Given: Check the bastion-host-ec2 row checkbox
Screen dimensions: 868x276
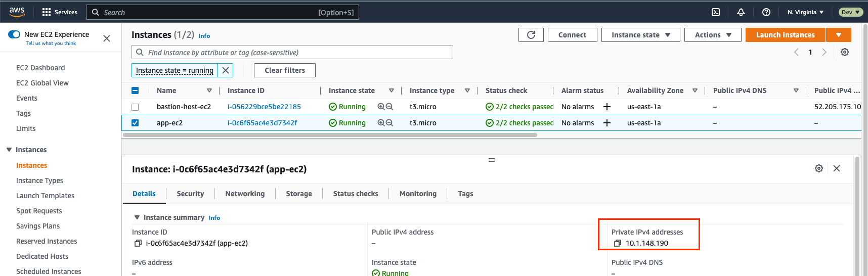Looking at the screenshot, I should click(x=135, y=107).
